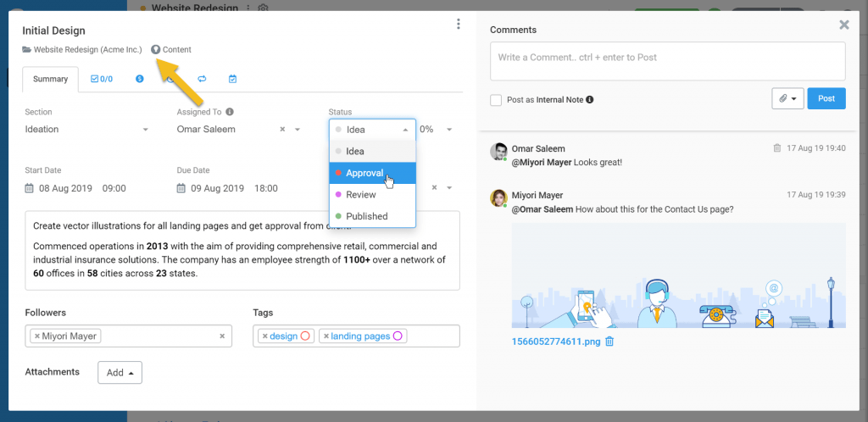
Task: Open the billing dollar icon tab
Action: (x=139, y=79)
